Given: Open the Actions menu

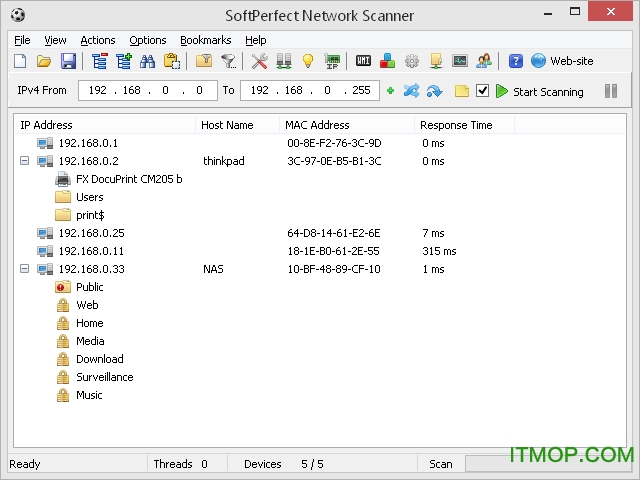Looking at the screenshot, I should 98,40.
